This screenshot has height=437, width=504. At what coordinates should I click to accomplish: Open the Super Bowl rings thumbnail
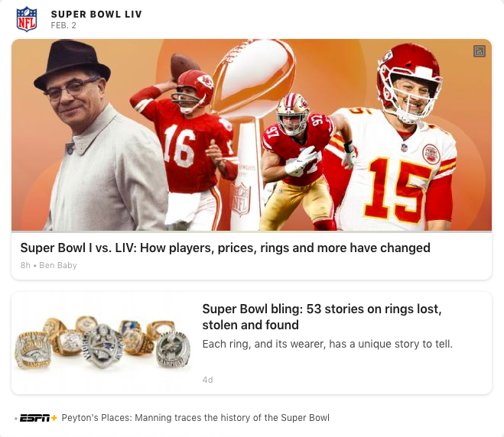coord(103,342)
